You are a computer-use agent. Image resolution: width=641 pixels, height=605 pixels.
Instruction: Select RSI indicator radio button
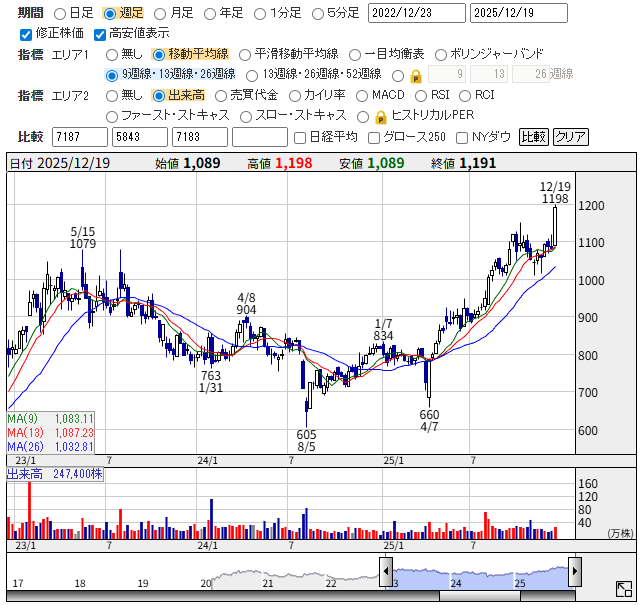(421, 96)
